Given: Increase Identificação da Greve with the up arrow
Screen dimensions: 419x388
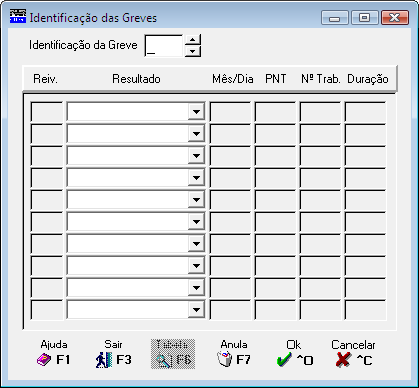Looking at the screenshot, I should point(192,40).
